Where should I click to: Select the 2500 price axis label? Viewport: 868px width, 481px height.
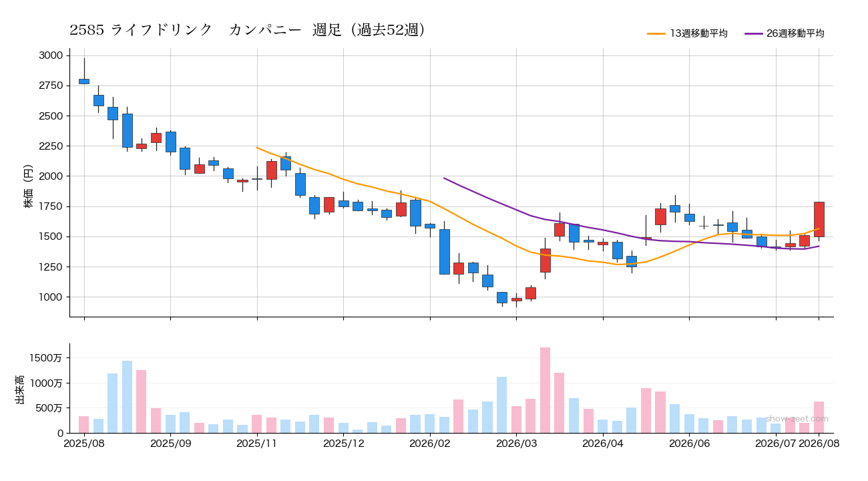pyautogui.click(x=51, y=116)
